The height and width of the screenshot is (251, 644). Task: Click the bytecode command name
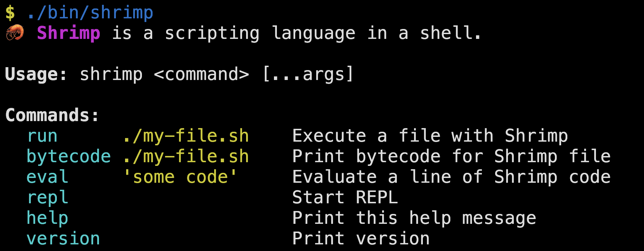[69, 157]
